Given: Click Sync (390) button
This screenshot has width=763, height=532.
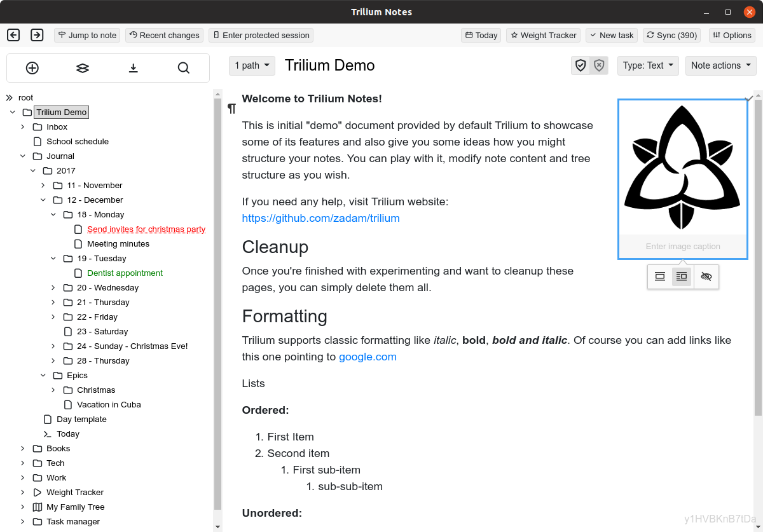Looking at the screenshot, I should 671,35.
